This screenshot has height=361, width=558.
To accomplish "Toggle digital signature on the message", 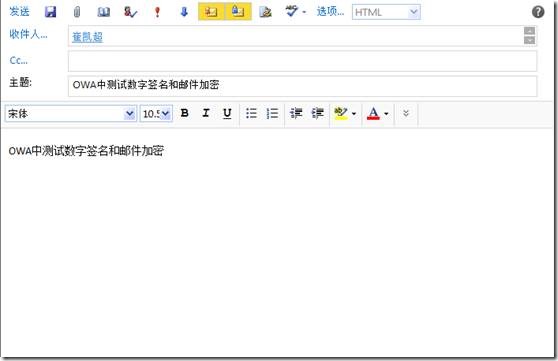I will [211, 12].
